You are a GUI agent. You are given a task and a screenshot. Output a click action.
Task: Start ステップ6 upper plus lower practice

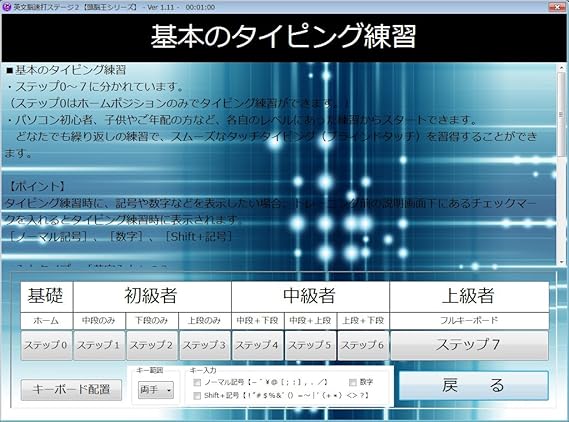pyautogui.click(x=363, y=345)
